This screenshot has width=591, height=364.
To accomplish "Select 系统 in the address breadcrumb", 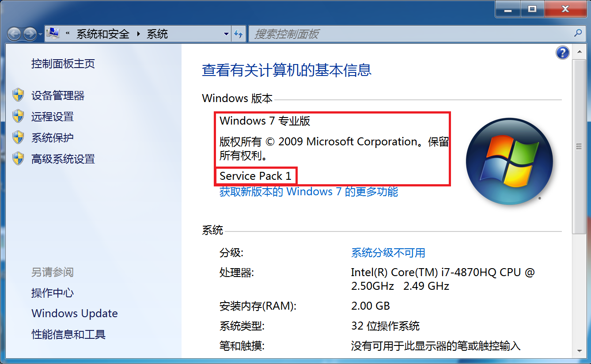I will pyautogui.click(x=157, y=34).
